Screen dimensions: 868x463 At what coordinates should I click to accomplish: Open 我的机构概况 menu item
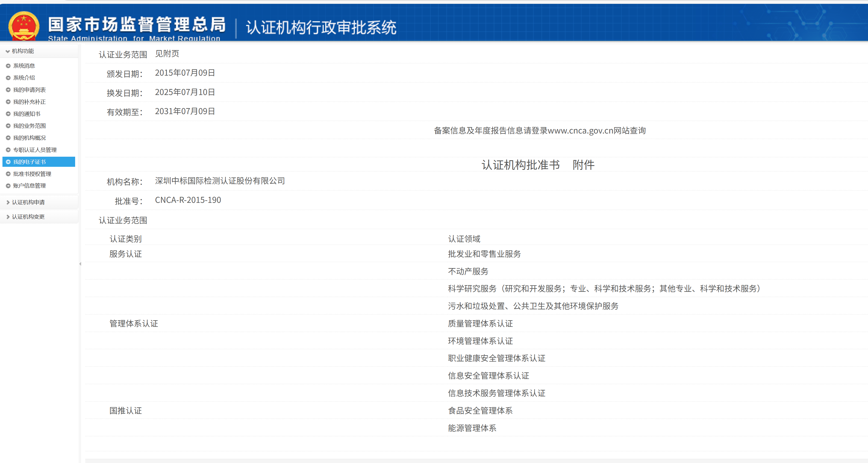pyautogui.click(x=29, y=138)
